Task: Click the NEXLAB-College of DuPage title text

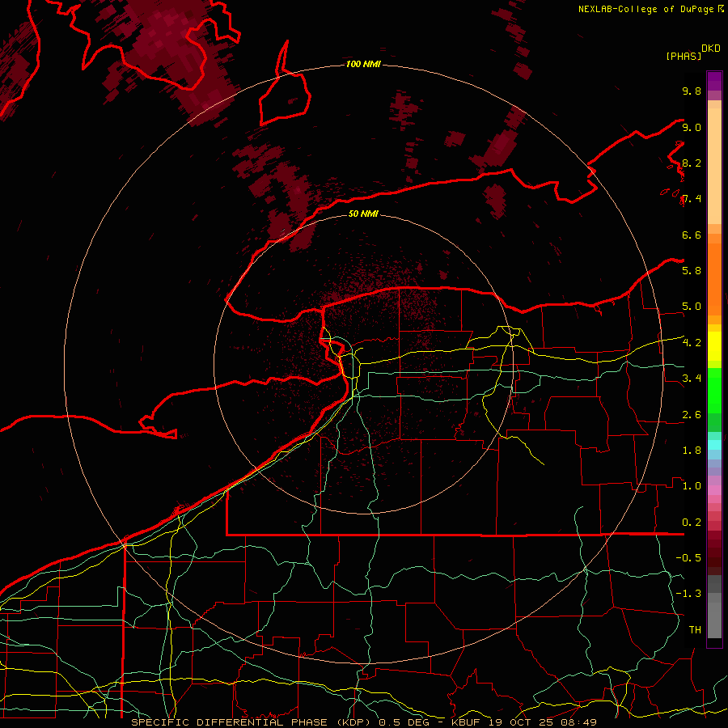Action: tap(646, 9)
